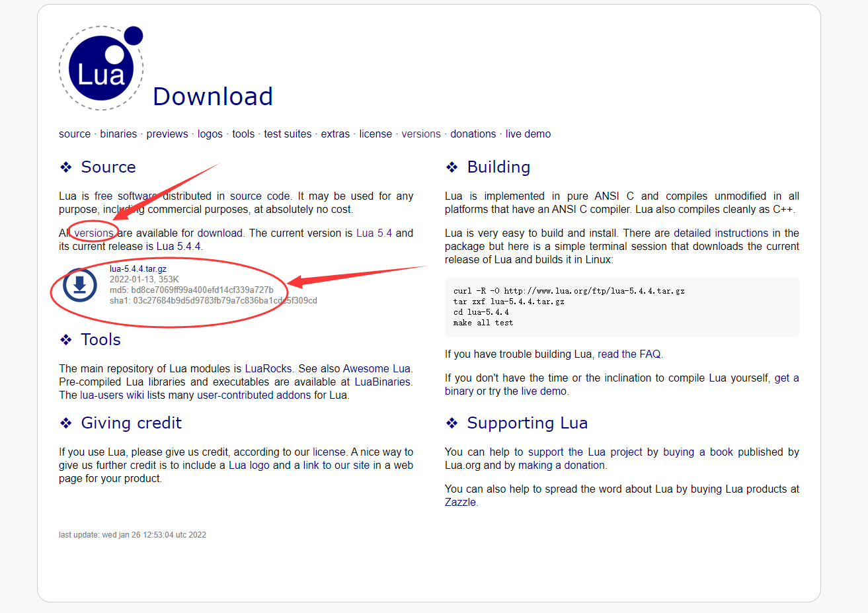This screenshot has width=868, height=613.
Task: Click 'make all test' command text
Action: click(x=483, y=322)
